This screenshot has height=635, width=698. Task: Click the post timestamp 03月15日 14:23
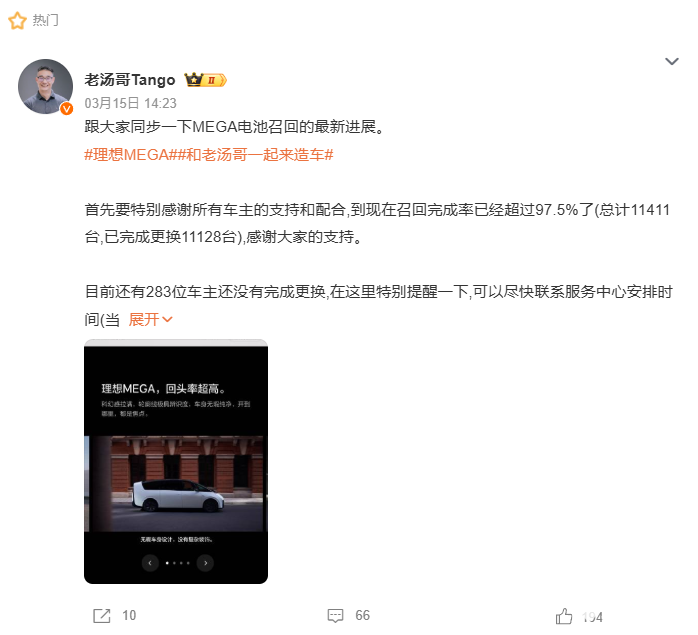click(x=130, y=103)
